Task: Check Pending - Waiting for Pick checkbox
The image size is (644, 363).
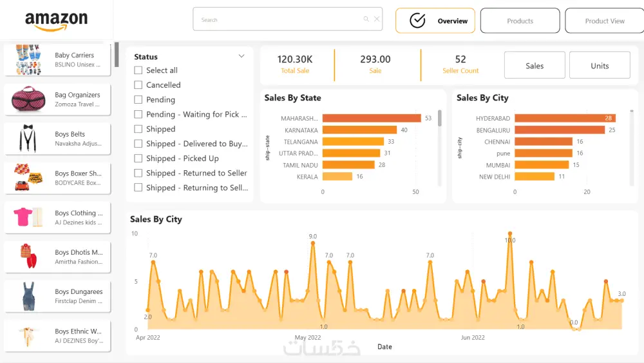Action: click(138, 114)
